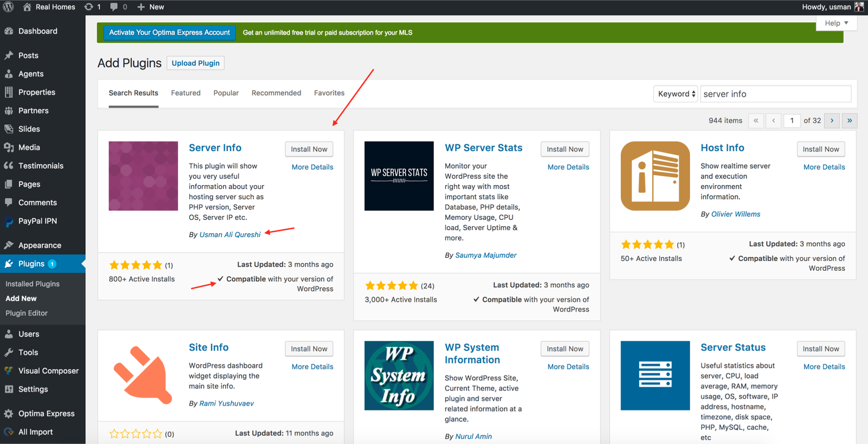Click the Partners group icon
This screenshot has height=444, width=868.
(9, 111)
